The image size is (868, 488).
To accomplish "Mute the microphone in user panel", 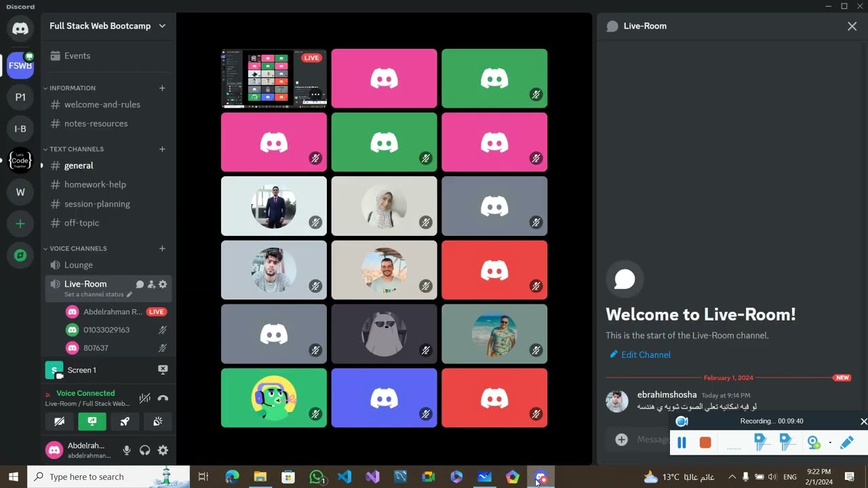I will point(126,450).
